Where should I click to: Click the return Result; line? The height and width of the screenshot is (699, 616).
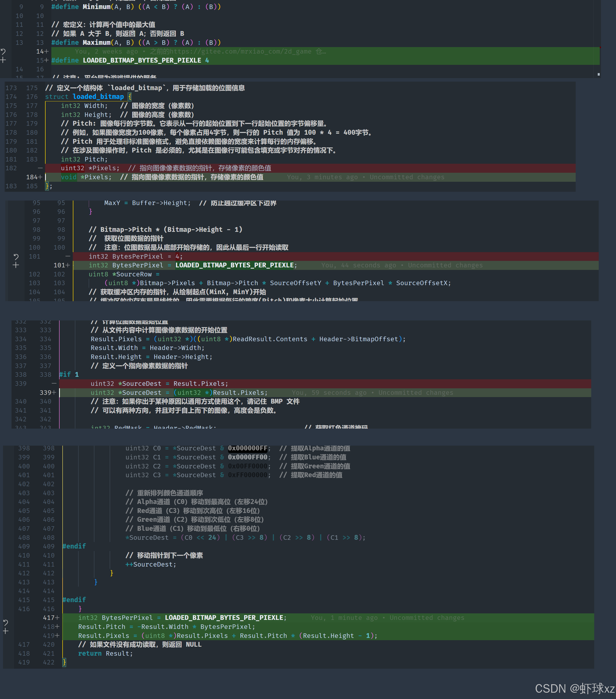105,653
